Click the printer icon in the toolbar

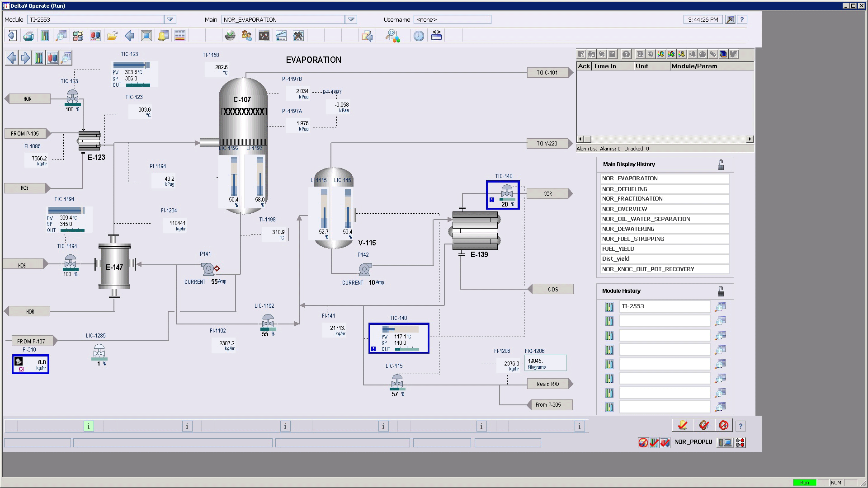28,36
